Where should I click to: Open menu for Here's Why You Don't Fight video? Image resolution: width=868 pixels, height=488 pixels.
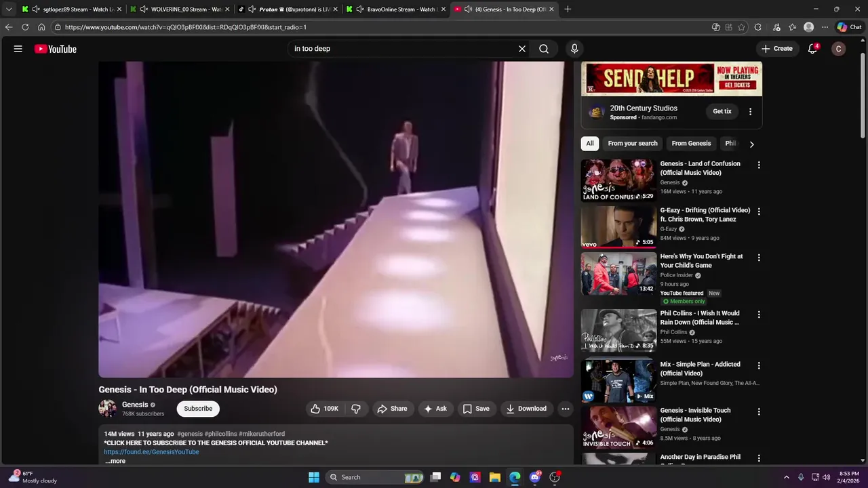pyautogui.click(x=759, y=258)
